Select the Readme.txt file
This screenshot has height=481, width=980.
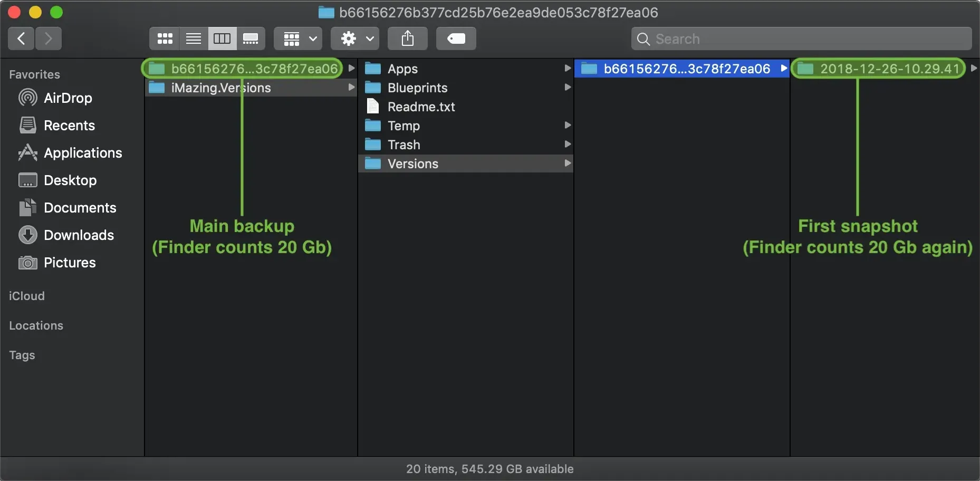pos(420,106)
